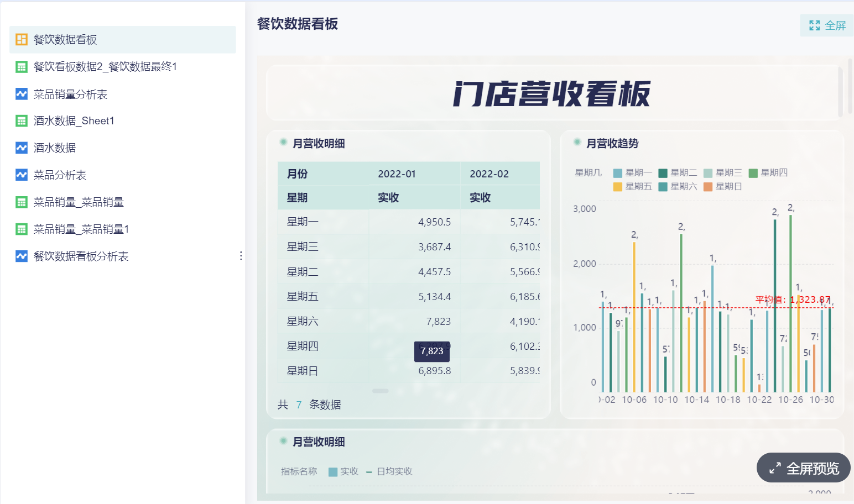Viewport: 854px width, 504px height.
Task: Click the chart icon beside 菜品分析表
Action: tap(22, 175)
